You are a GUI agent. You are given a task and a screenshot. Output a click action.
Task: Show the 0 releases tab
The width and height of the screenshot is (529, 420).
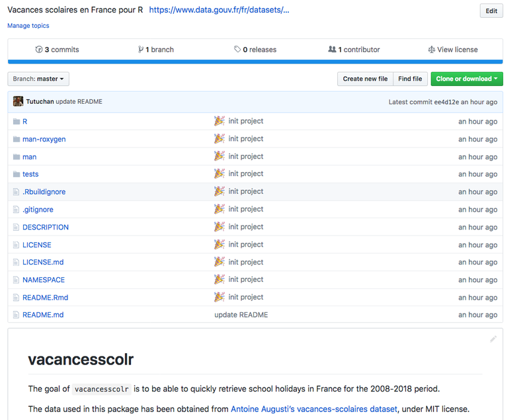tap(255, 50)
